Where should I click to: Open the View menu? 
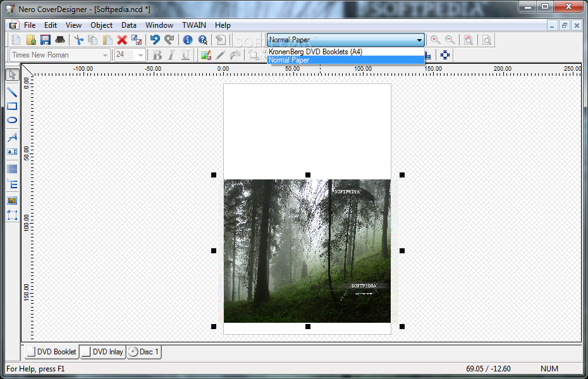[73, 25]
